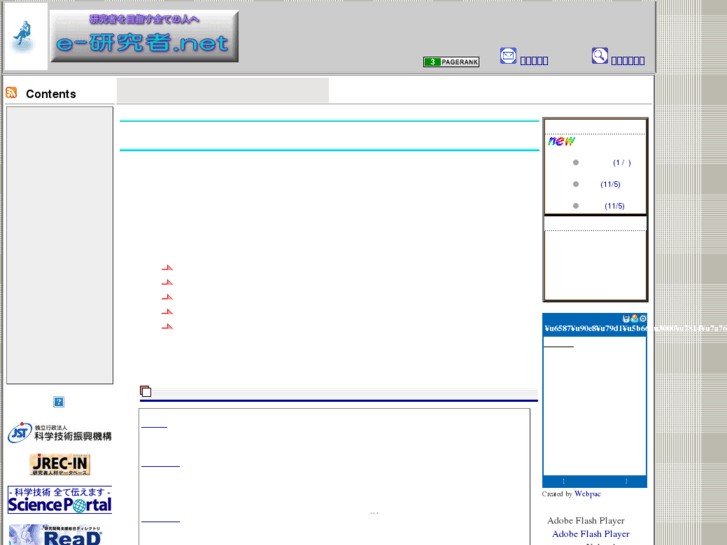
Task: Open the JST 科学技術振興機構 banner
Action: coord(59,432)
